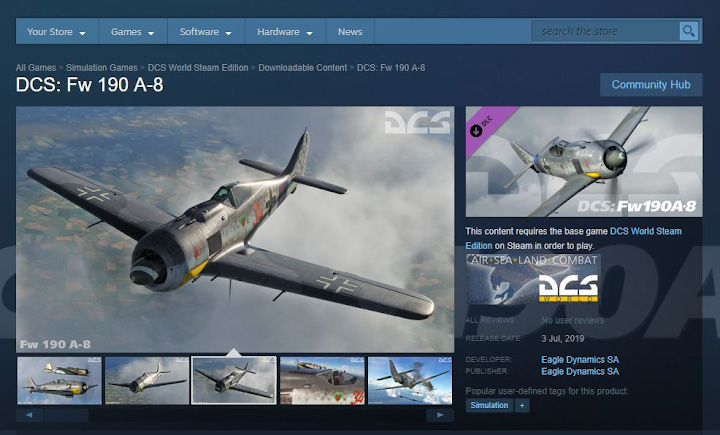Click in the search the store field
The image size is (720, 435).
pos(606,31)
